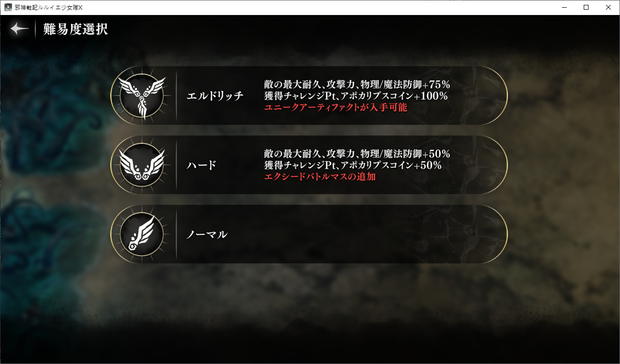The height and width of the screenshot is (364, 620).
Task: Select the Eldritch three-winged emblem icon
Action: tap(142, 95)
